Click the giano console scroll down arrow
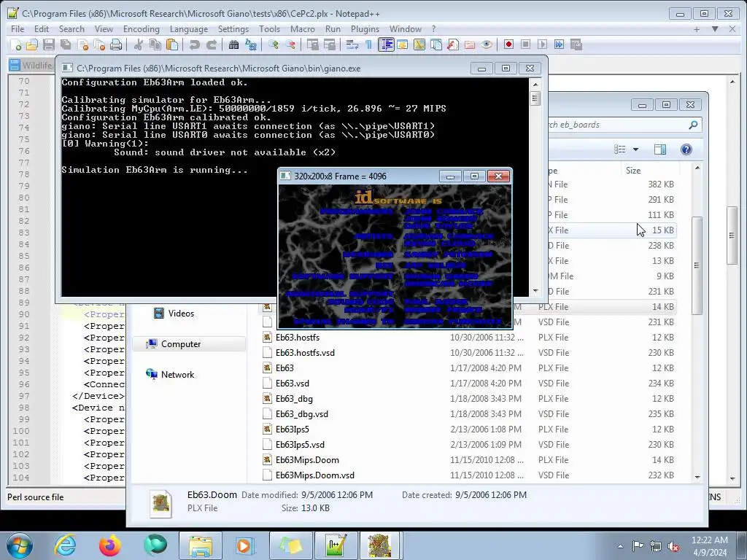Screen dimensions: 747x560 tap(535, 291)
